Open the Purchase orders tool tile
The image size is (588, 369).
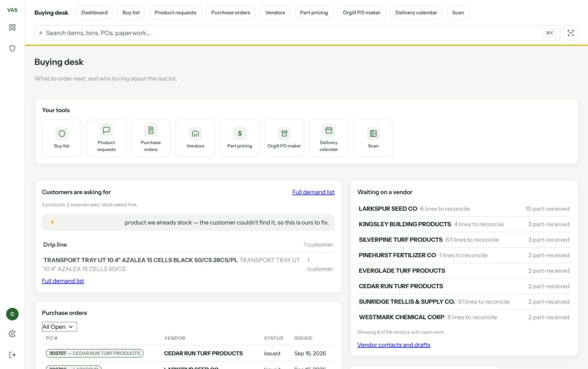tap(151, 138)
